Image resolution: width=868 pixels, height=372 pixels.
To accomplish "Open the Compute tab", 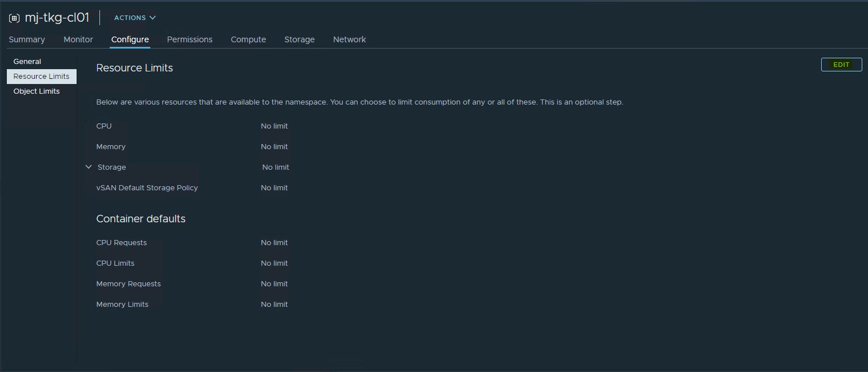I will coord(248,39).
